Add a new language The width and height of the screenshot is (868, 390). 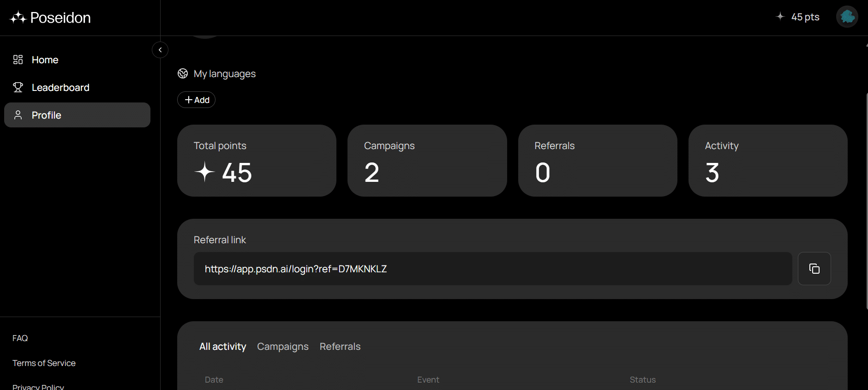coord(196,100)
